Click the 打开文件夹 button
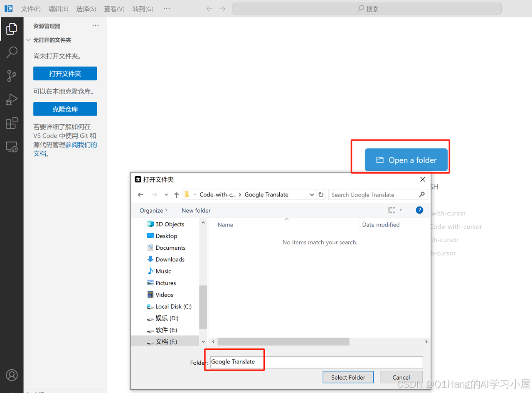Viewport: 532px width, 393px height. 65,74
